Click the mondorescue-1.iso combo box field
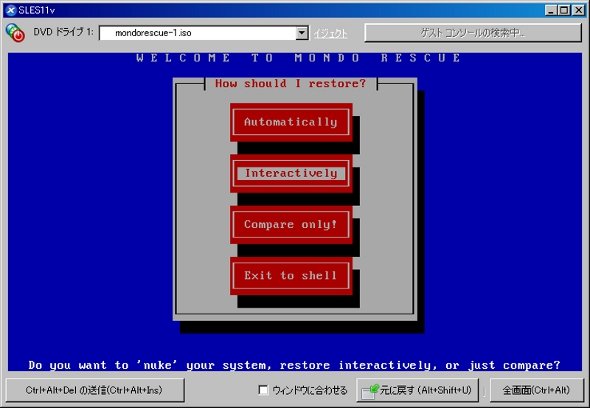590x408 pixels. [204, 33]
